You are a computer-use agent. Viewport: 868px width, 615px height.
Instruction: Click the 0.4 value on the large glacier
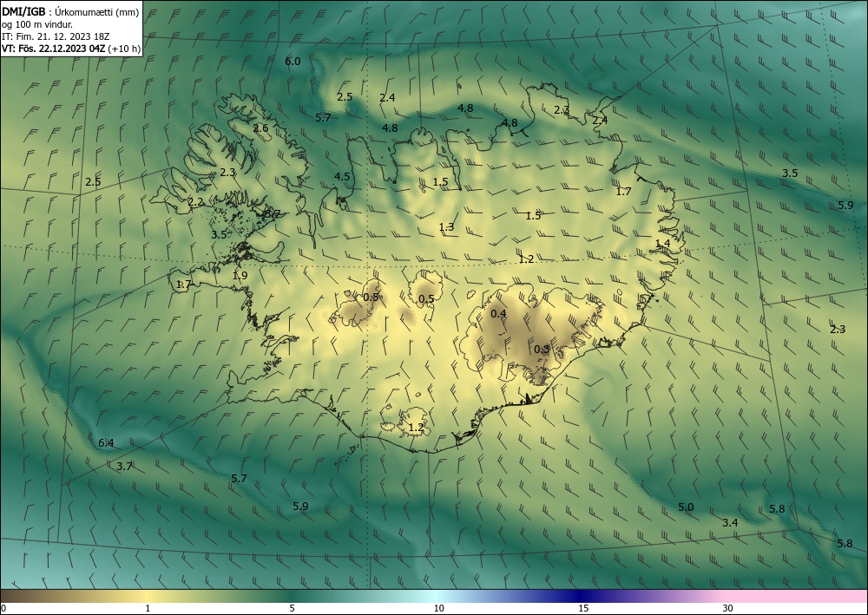(498, 314)
